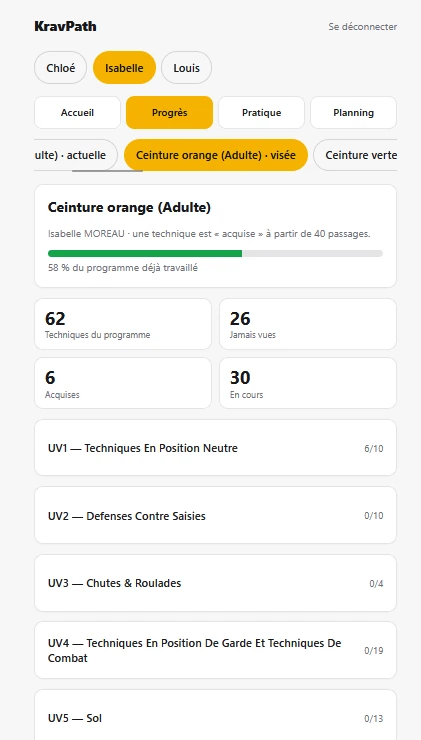
Task: Choose the Ceinture verte chip
Action: (355, 155)
